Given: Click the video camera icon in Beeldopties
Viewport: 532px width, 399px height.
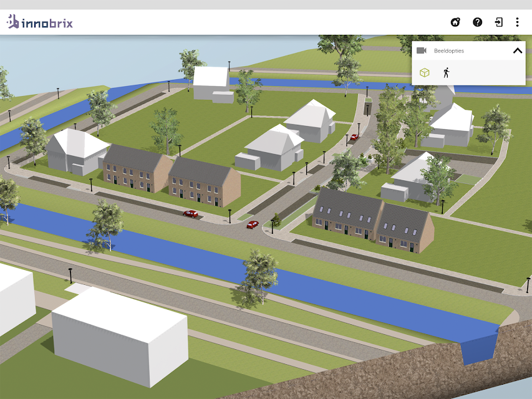Looking at the screenshot, I should pos(422,50).
